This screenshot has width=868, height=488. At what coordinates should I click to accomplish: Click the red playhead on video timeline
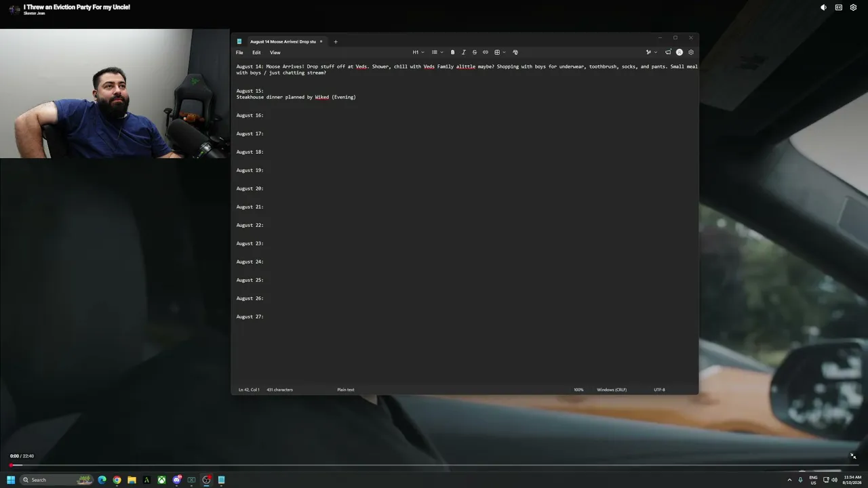tap(11, 465)
